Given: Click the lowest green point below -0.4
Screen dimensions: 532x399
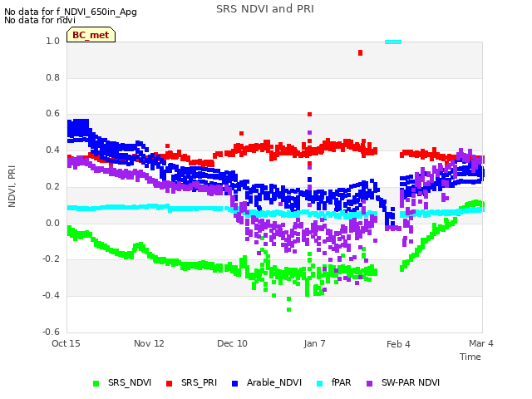Looking at the screenshot, I should pos(288,309).
